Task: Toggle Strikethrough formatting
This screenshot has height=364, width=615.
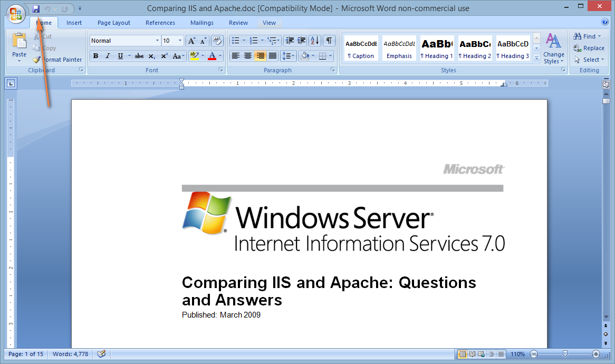Action: point(139,56)
